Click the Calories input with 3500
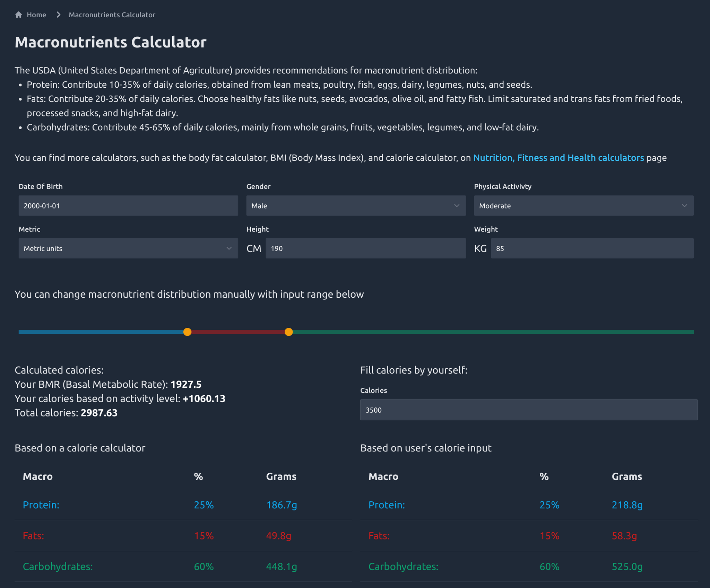710x588 pixels. click(x=529, y=410)
